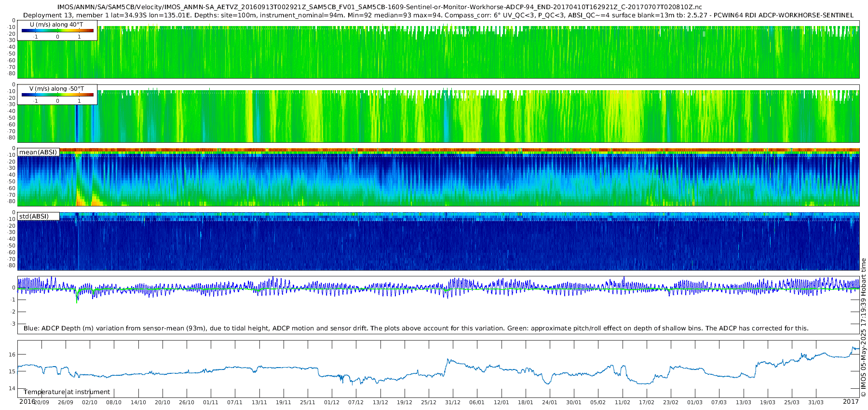The width and height of the screenshot is (868, 410).
Task: Click the blue ADCP depth variation description text
Action: point(416,328)
